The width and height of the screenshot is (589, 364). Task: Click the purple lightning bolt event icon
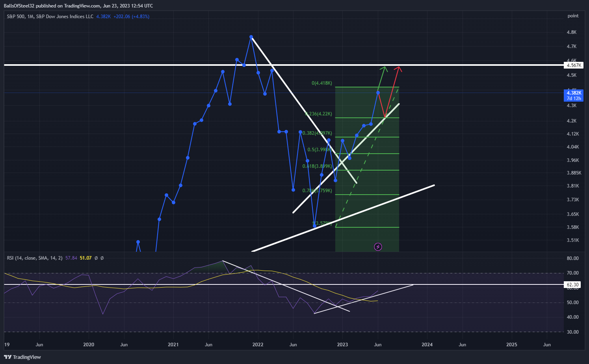[x=378, y=247]
